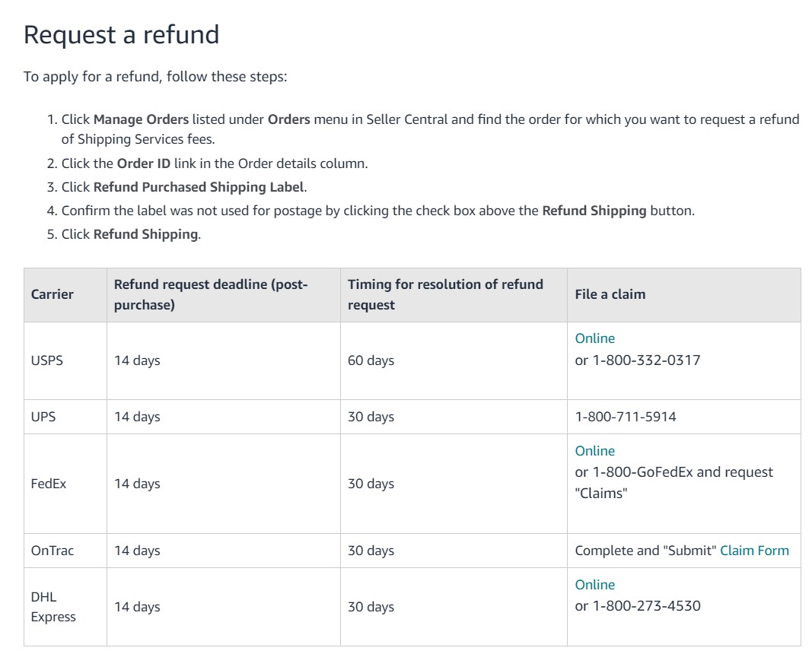Select the OnTrac carrier cell

coord(65,551)
